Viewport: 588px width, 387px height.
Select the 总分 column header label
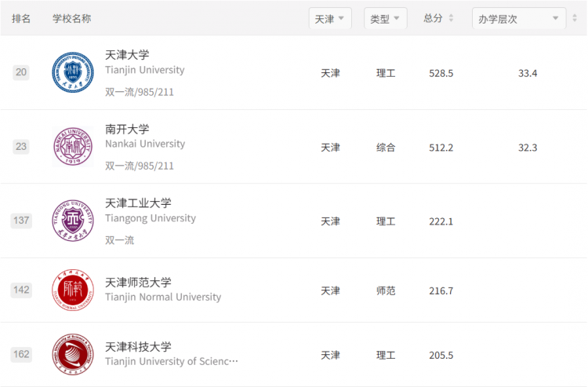433,18
